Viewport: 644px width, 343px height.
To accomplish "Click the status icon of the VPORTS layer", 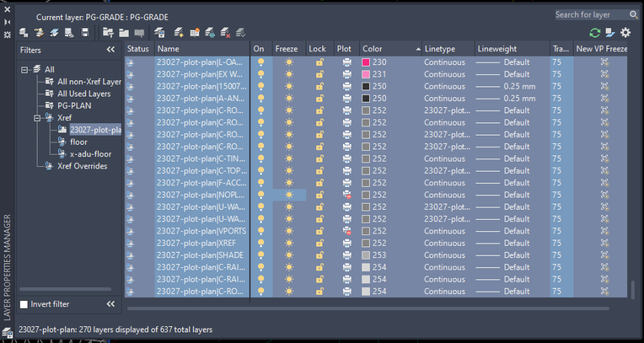I will pyautogui.click(x=130, y=231).
